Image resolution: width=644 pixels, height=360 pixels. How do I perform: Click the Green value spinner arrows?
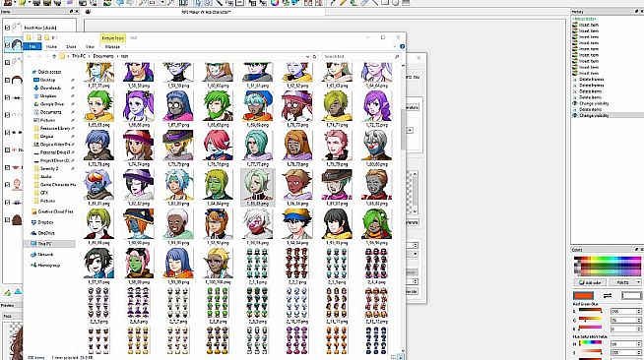(639, 321)
